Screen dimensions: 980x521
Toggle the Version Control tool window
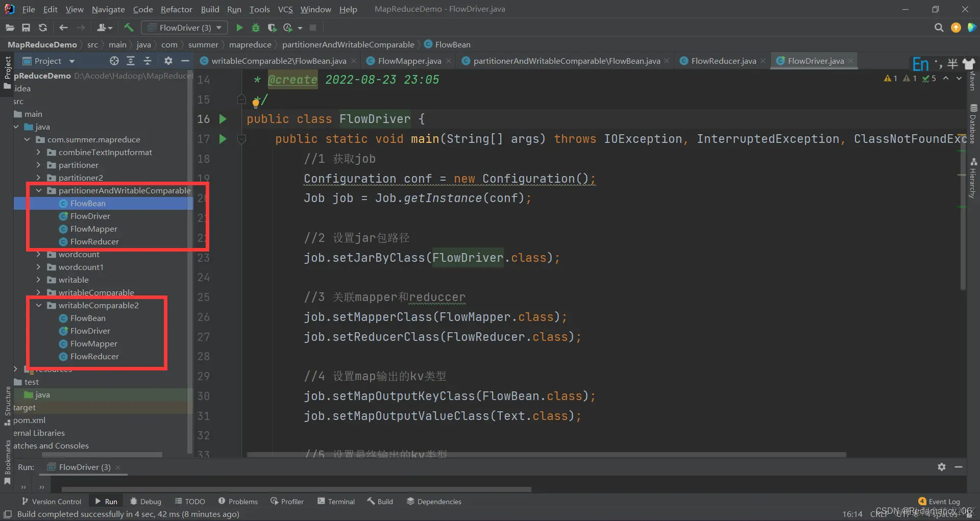click(52, 502)
